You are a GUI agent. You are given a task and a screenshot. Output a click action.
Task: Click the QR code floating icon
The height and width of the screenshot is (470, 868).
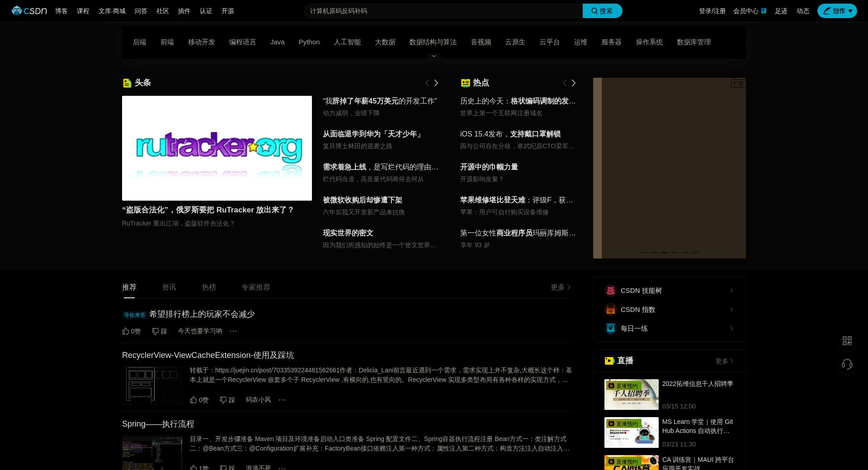click(847, 341)
